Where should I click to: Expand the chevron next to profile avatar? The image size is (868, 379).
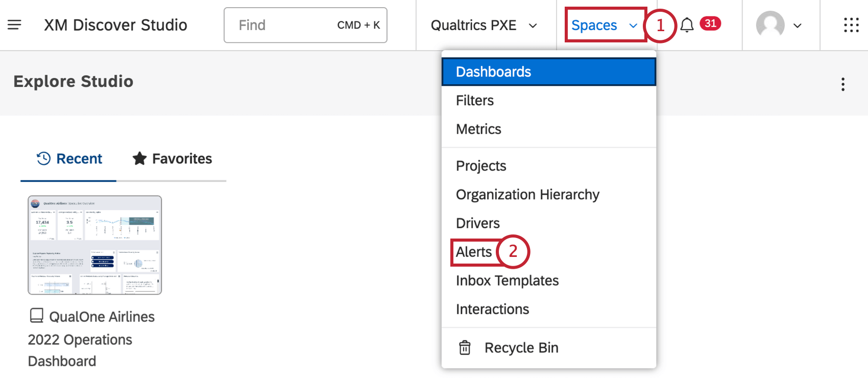click(798, 26)
